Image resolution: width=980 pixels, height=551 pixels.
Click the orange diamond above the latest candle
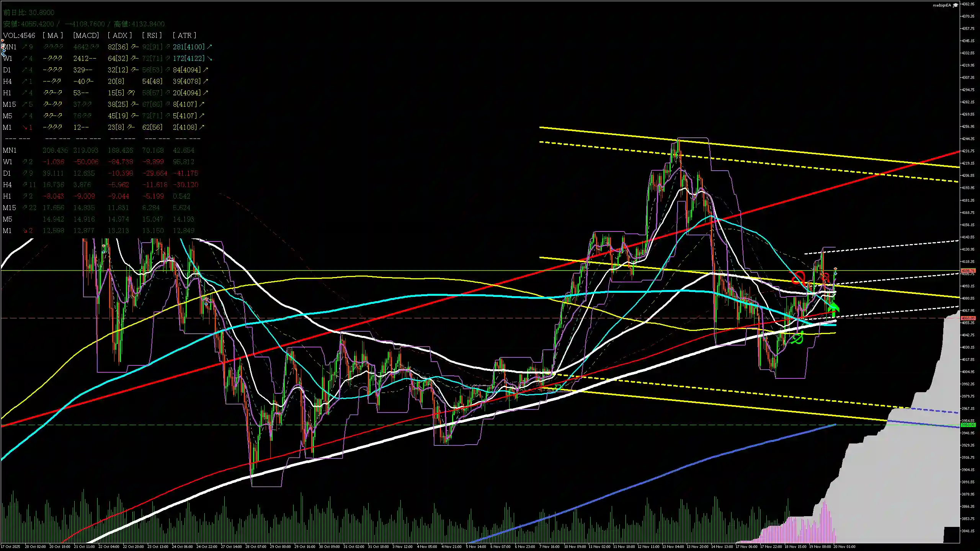835,269
